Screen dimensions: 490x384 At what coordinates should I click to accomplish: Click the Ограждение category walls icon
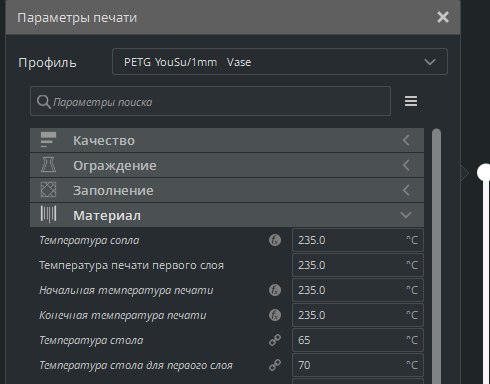coord(48,165)
